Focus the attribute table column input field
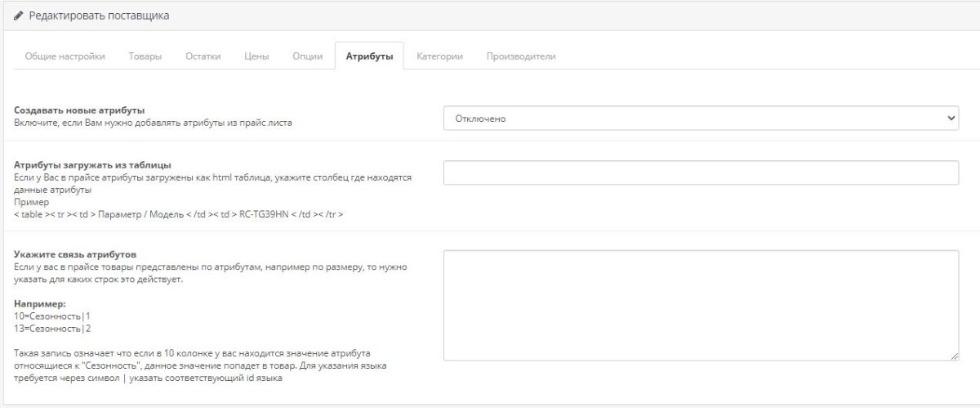 coord(701,173)
